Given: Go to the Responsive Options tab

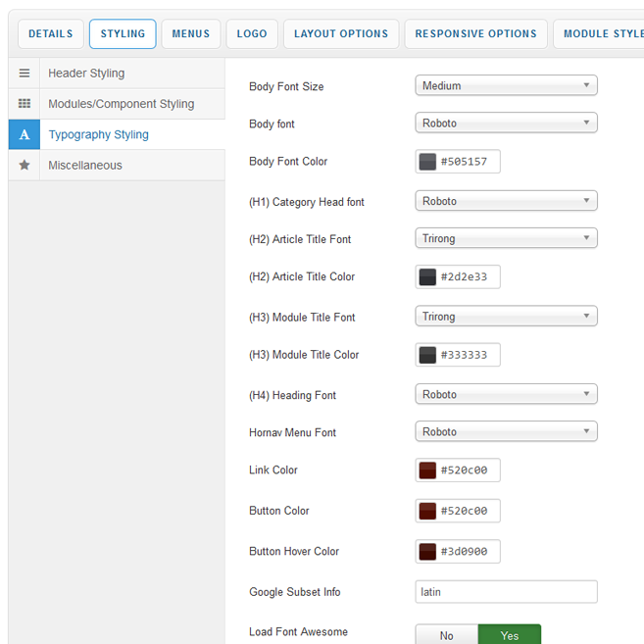Looking at the screenshot, I should (x=475, y=34).
